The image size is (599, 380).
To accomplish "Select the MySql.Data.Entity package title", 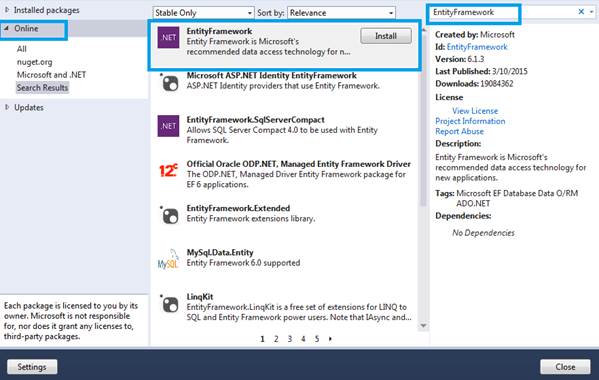I will [x=220, y=252].
